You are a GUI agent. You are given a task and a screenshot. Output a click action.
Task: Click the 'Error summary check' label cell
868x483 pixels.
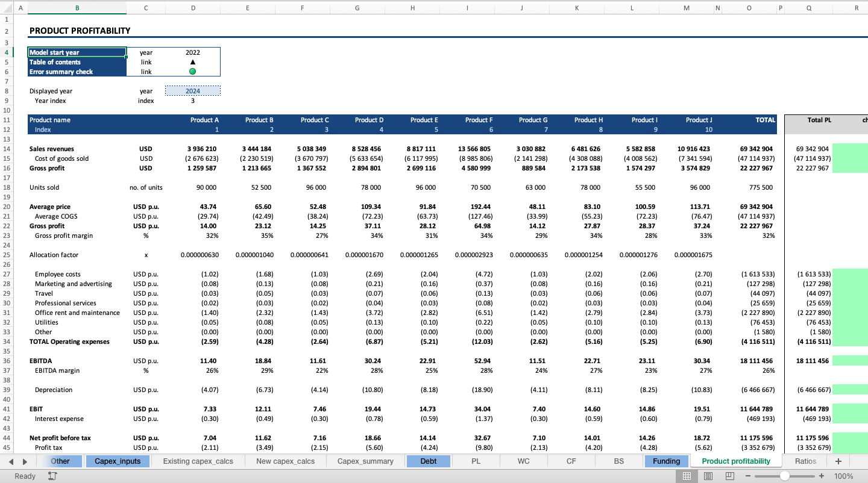click(x=77, y=72)
